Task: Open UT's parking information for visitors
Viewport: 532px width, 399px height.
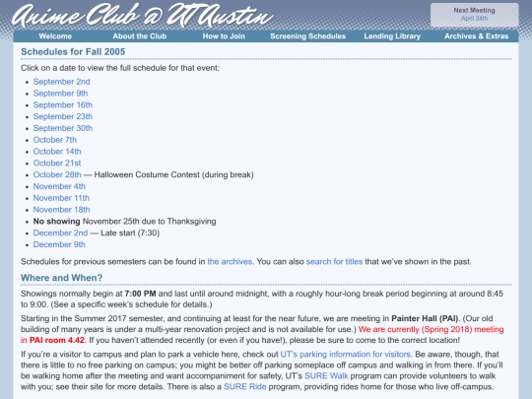Action: (x=346, y=355)
